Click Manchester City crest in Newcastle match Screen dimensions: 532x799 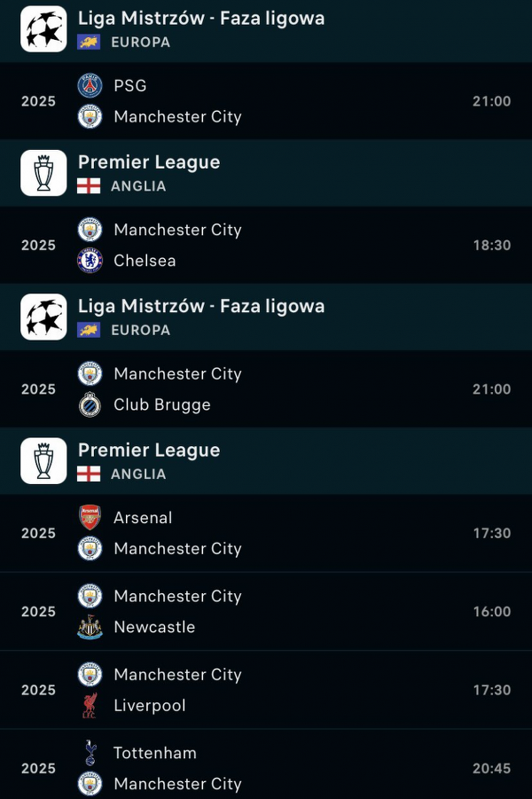coord(90,596)
